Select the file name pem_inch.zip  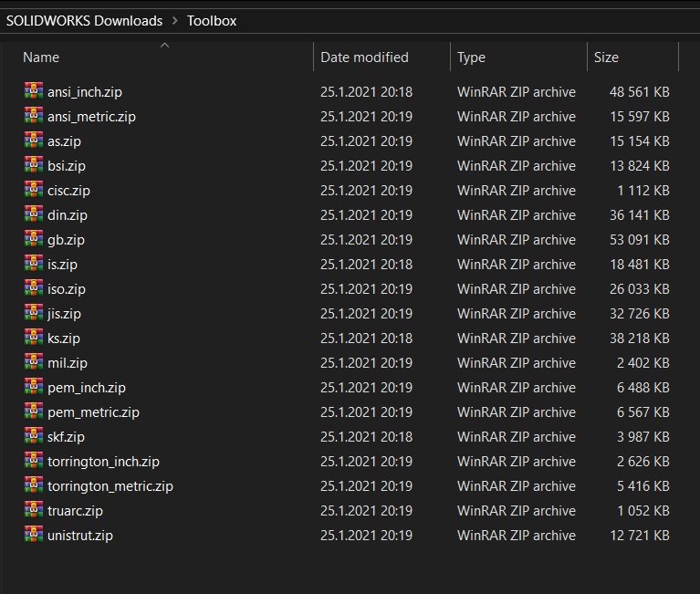coord(87,388)
